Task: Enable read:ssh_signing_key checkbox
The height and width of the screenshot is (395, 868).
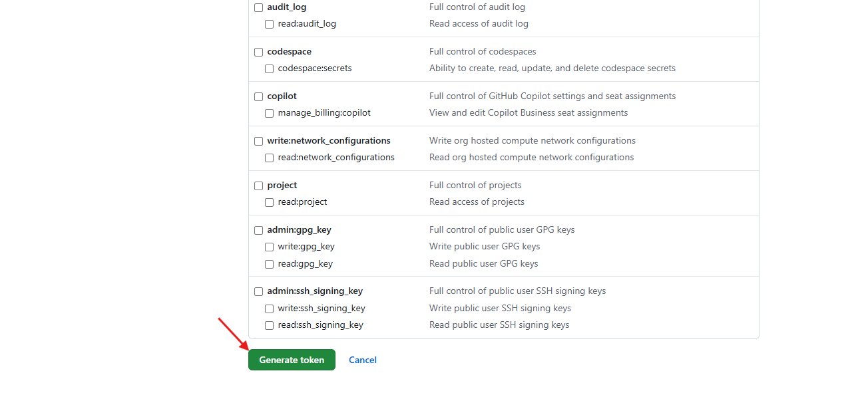Action: pos(270,325)
